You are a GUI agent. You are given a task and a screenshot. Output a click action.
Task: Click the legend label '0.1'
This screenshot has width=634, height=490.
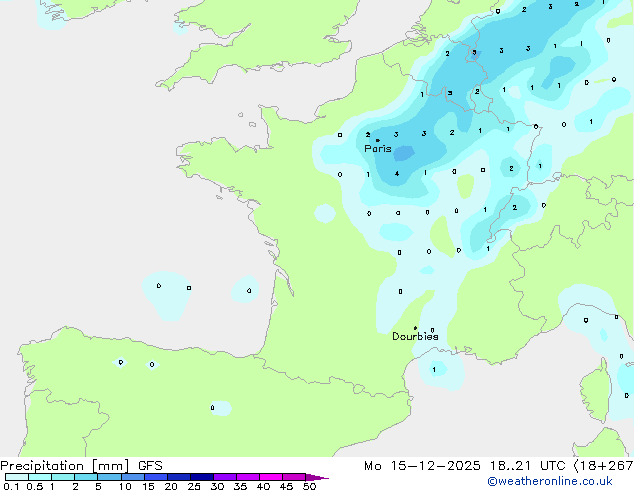(x=11, y=486)
